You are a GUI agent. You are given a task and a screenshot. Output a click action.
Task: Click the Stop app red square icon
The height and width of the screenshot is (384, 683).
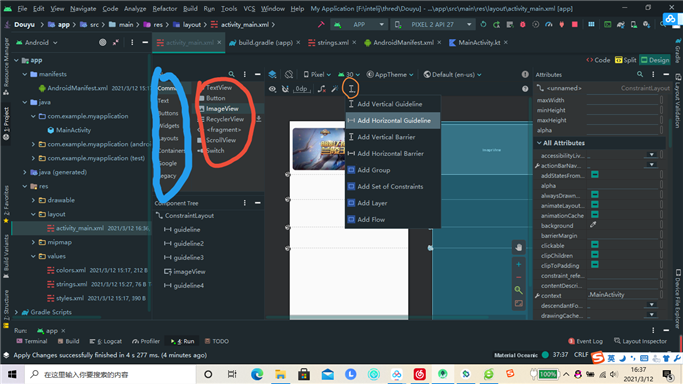click(575, 24)
